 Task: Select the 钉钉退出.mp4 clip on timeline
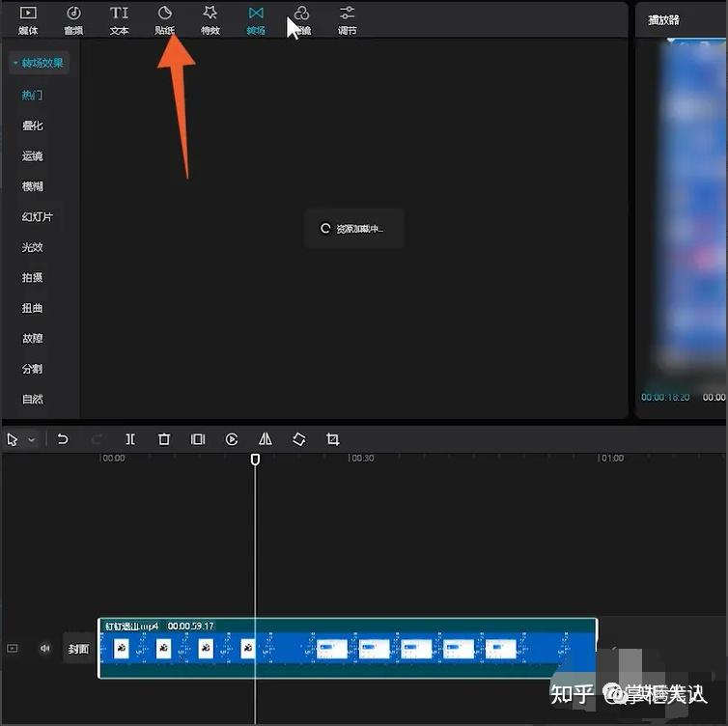pyautogui.click(x=348, y=648)
